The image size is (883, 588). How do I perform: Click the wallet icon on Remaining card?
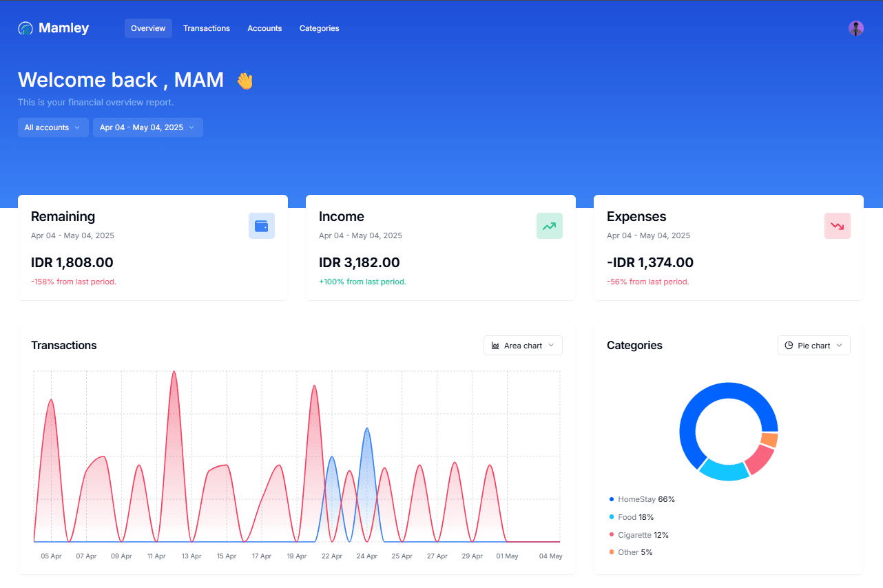pos(261,226)
